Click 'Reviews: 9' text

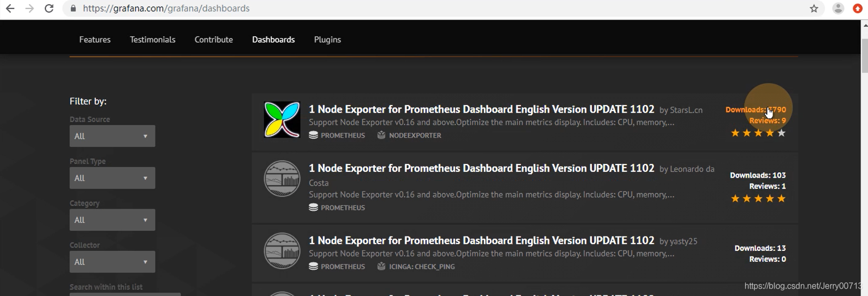point(768,120)
